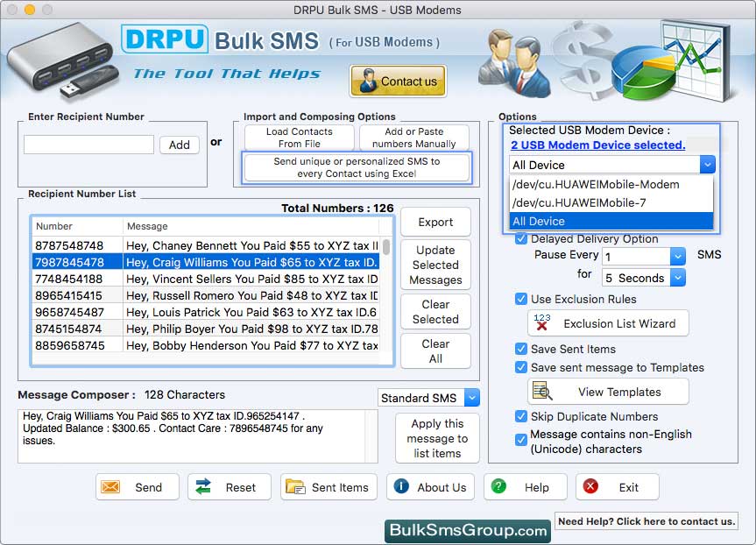Click Need Help contact us link
This screenshot has height=545, width=756.
646,521
